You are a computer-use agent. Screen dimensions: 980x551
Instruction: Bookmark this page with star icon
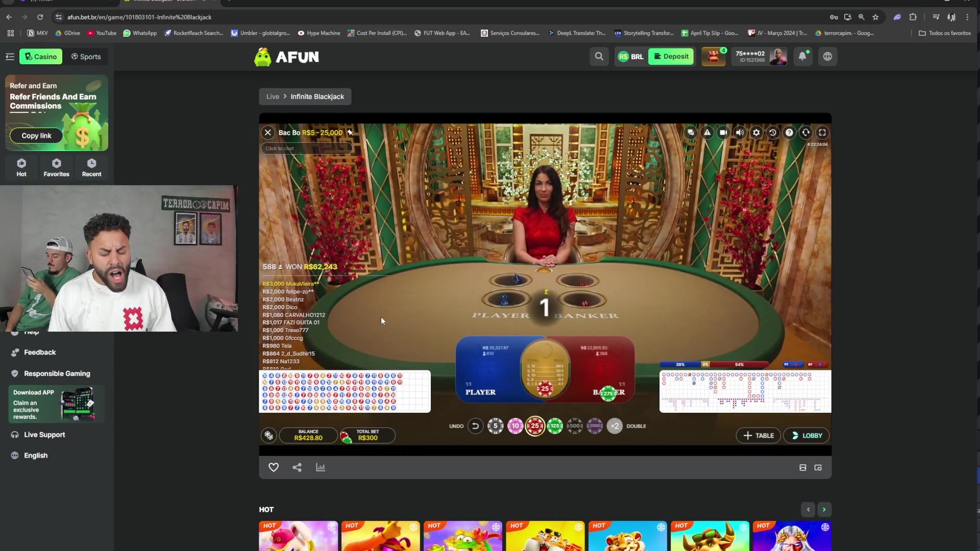tap(876, 17)
